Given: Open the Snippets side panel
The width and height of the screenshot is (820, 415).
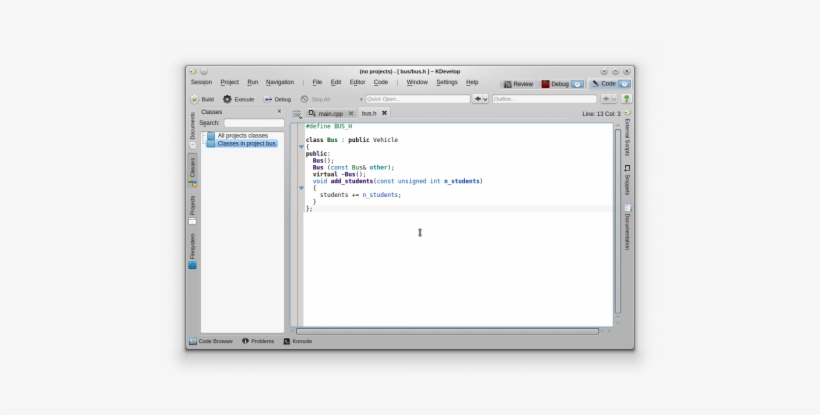Looking at the screenshot, I should (628, 180).
